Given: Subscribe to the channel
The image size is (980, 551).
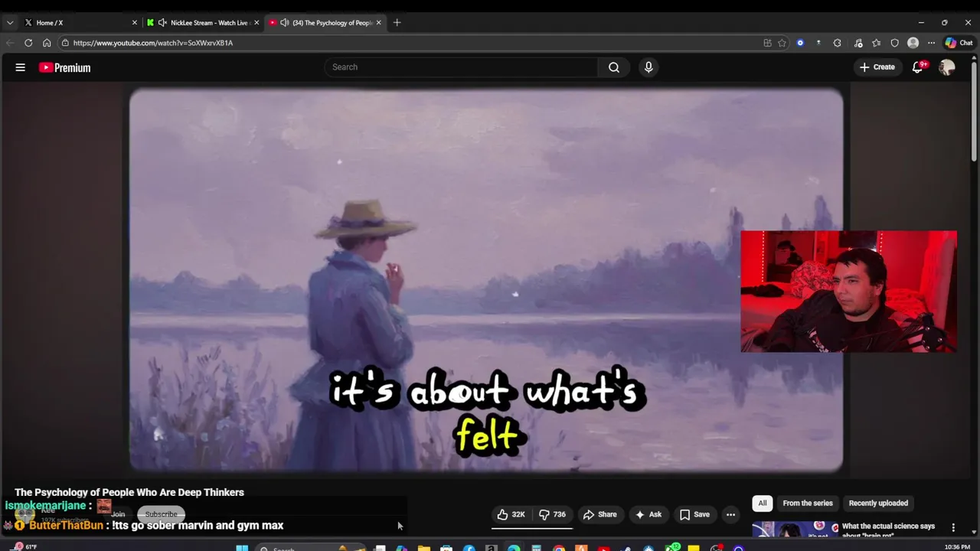Looking at the screenshot, I should (x=161, y=514).
